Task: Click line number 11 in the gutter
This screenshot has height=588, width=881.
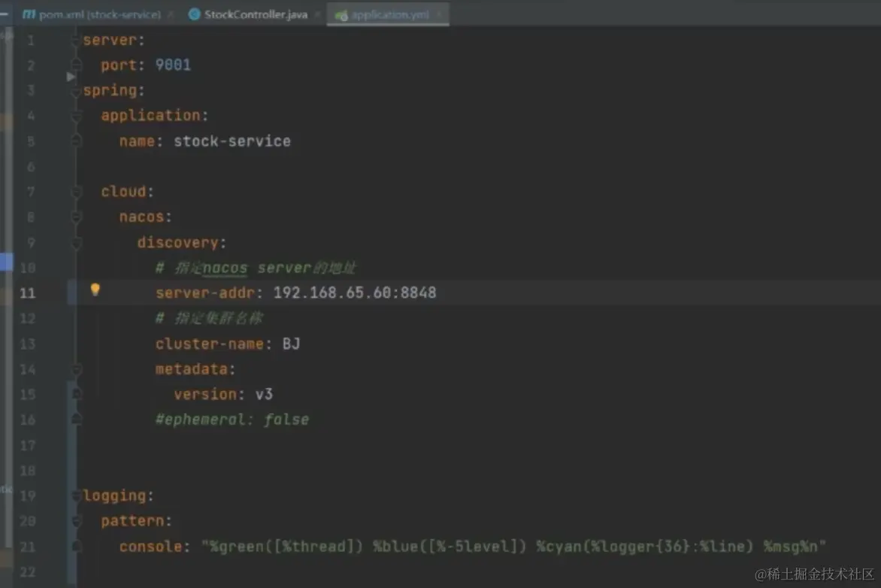Action: point(28,293)
